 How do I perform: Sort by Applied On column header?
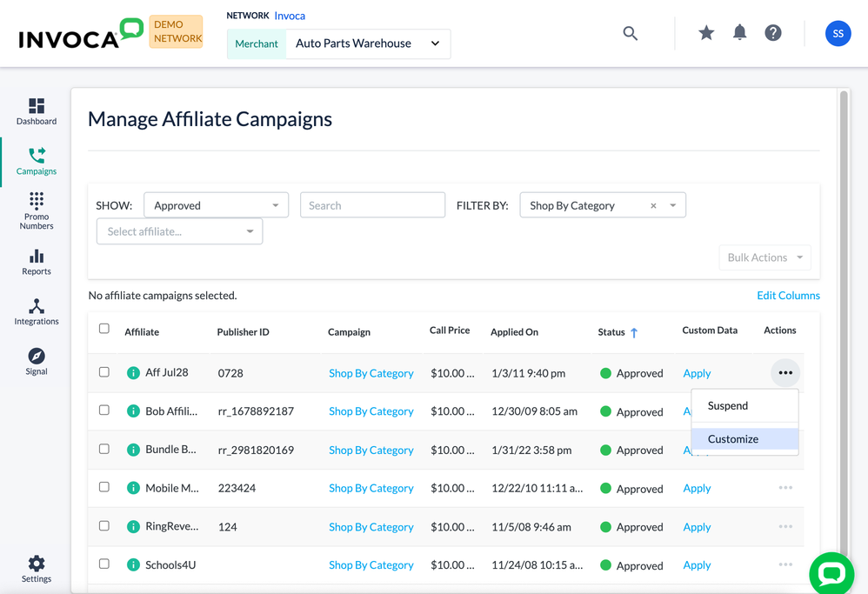(x=514, y=332)
